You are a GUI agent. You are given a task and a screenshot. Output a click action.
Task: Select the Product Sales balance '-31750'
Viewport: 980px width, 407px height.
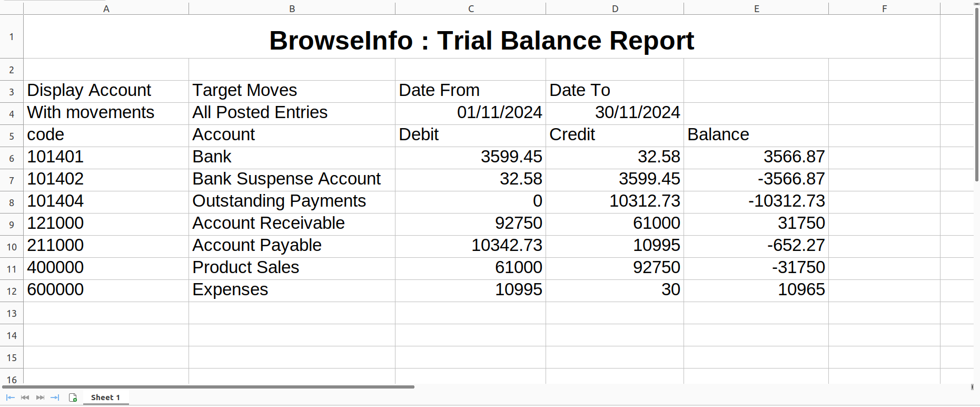(x=756, y=268)
